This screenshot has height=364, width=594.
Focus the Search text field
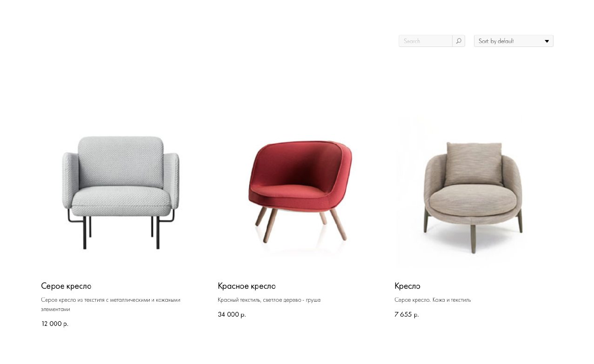pos(426,41)
